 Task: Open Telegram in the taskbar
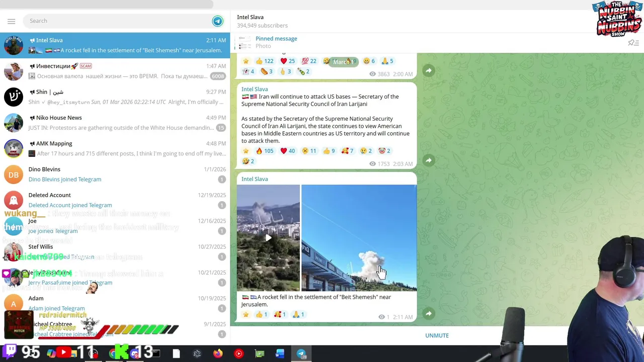pyautogui.click(x=301, y=353)
